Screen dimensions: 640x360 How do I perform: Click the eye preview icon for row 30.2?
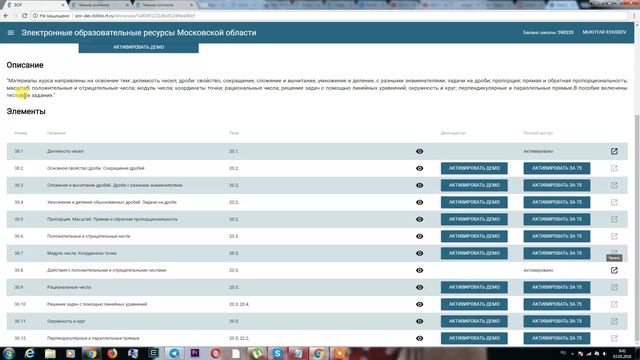coord(419,168)
